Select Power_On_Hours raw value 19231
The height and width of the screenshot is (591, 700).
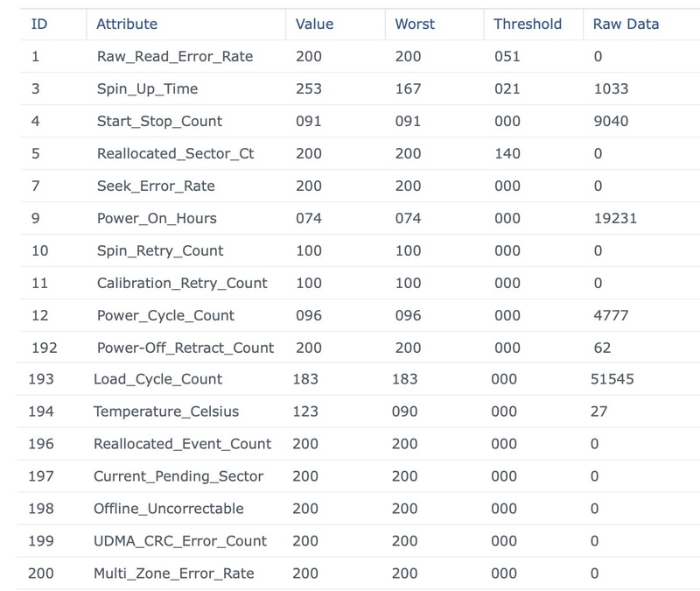click(x=615, y=218)
